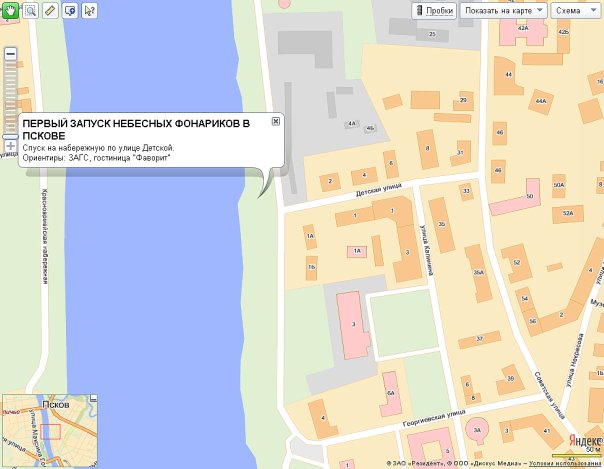Click pink building number 6А
The image size is (604, 469).
pyautogui.click(x=391, y=393)
